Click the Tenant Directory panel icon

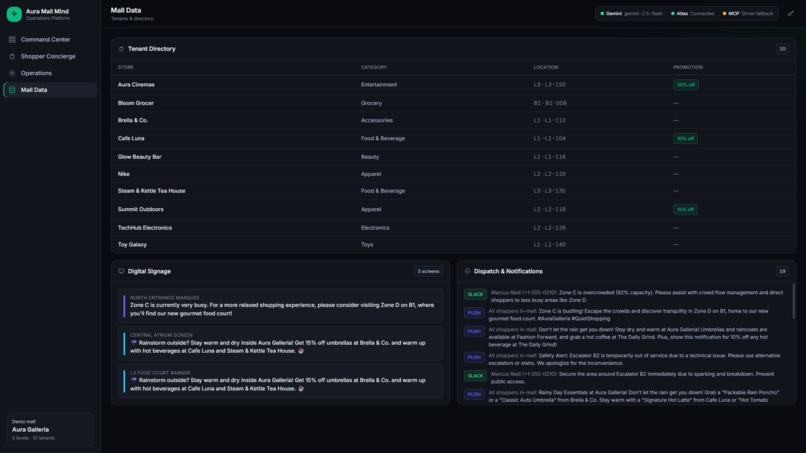pos(121,49)
